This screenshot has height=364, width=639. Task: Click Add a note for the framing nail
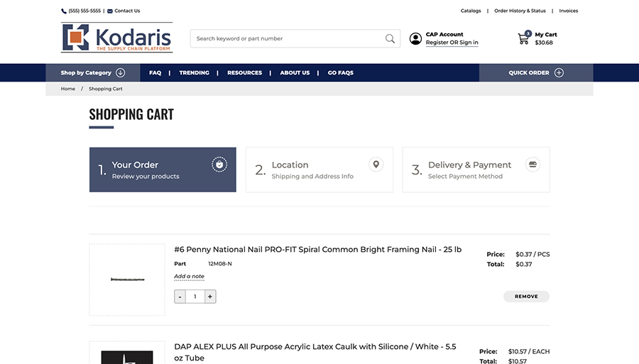pyautogui.click(x=189, y=277)
